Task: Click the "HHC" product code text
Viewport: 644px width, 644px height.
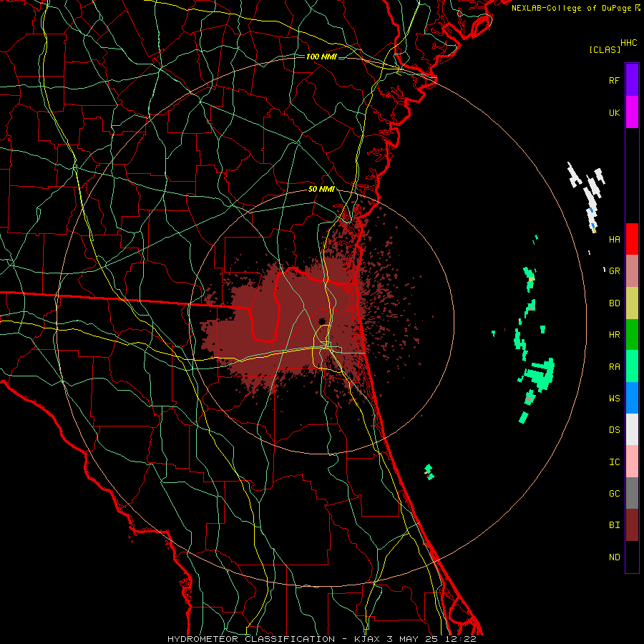Action: click(629, 43)
